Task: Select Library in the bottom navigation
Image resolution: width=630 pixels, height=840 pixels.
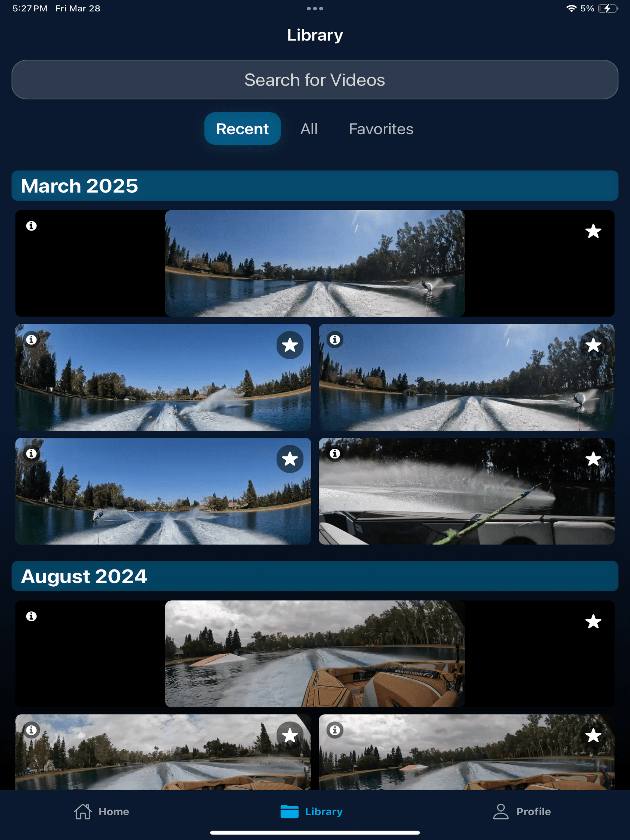Action: pyautogui.click(x=311, y=812)
